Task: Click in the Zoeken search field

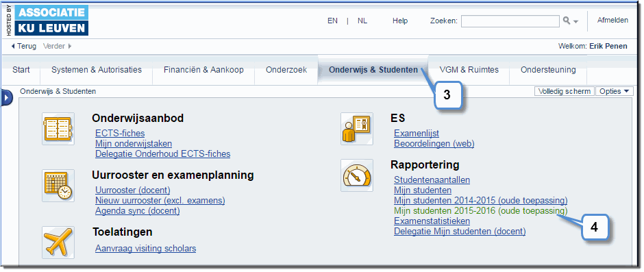Action: tap(510, 21)
